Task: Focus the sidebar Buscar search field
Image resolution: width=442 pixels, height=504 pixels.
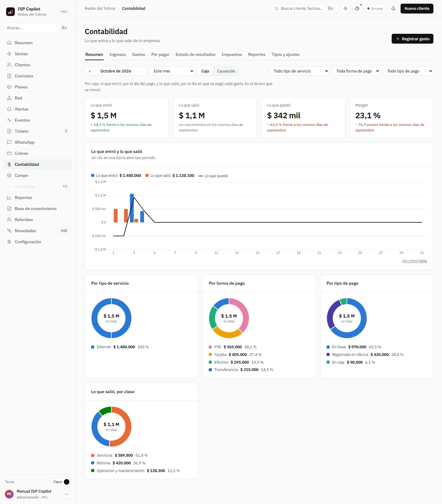Action: click(x=38, y=28)
